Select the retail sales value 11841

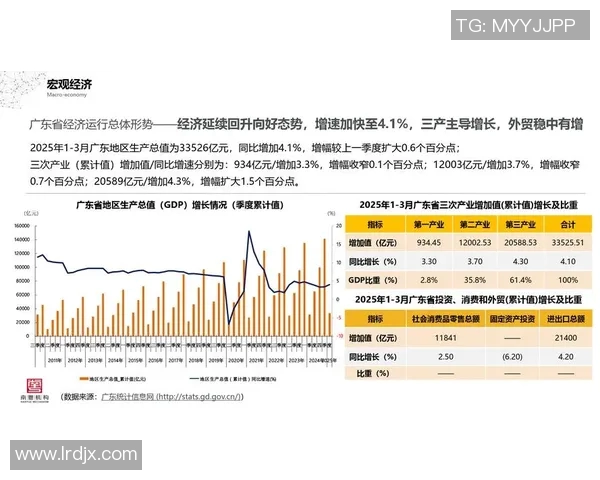coord(445,338)
